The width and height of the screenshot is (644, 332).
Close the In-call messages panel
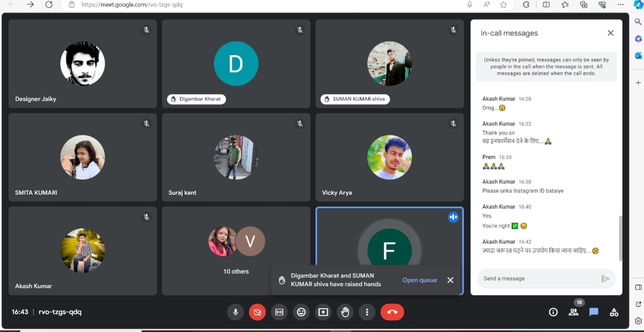click(x=610, y=33)
